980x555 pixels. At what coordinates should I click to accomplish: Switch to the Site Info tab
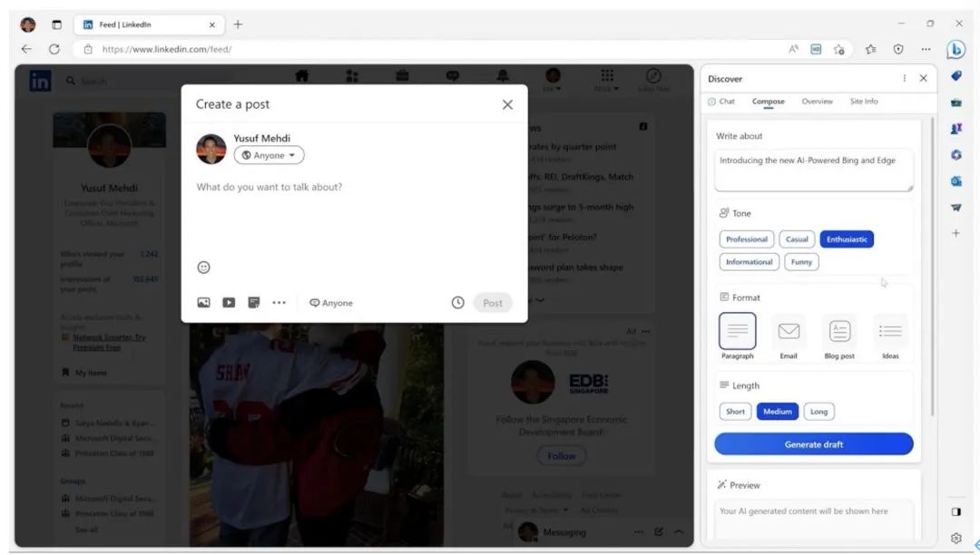tap(864, 102)
